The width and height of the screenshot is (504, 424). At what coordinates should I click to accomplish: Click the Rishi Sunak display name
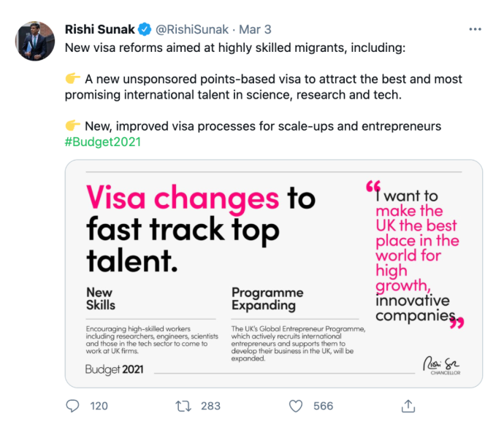(x=99, y=30)
